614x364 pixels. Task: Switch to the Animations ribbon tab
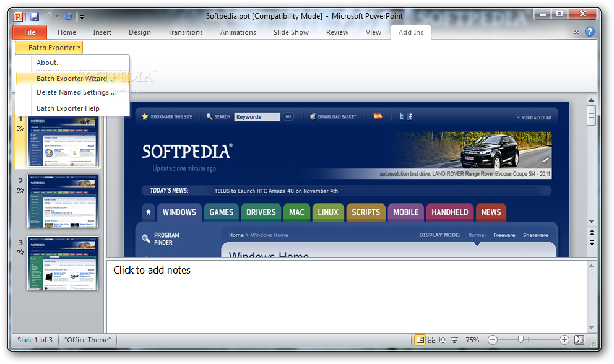click(238, 32)
